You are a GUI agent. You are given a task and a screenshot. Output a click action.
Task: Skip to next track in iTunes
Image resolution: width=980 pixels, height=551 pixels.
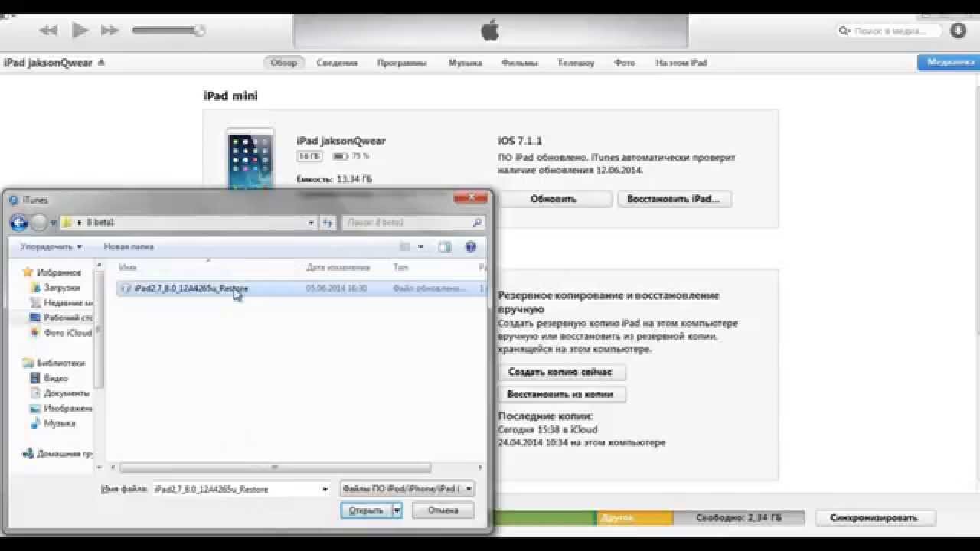pos(110,31)
